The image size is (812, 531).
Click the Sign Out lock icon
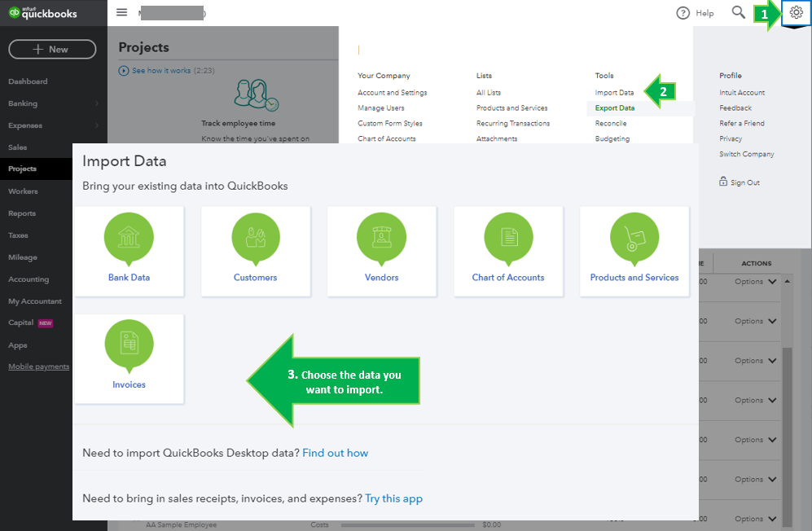click(x=723, y=182)
